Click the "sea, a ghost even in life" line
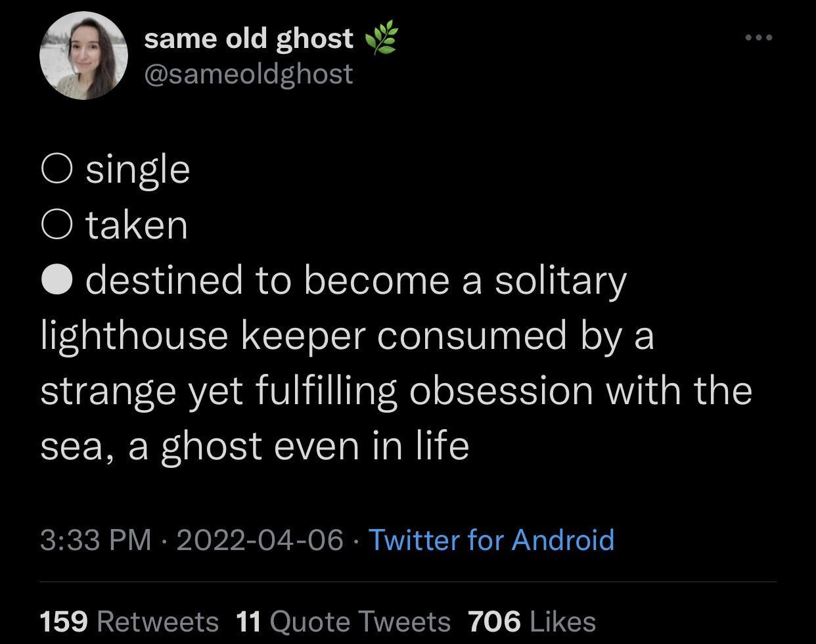 [254, 446]
